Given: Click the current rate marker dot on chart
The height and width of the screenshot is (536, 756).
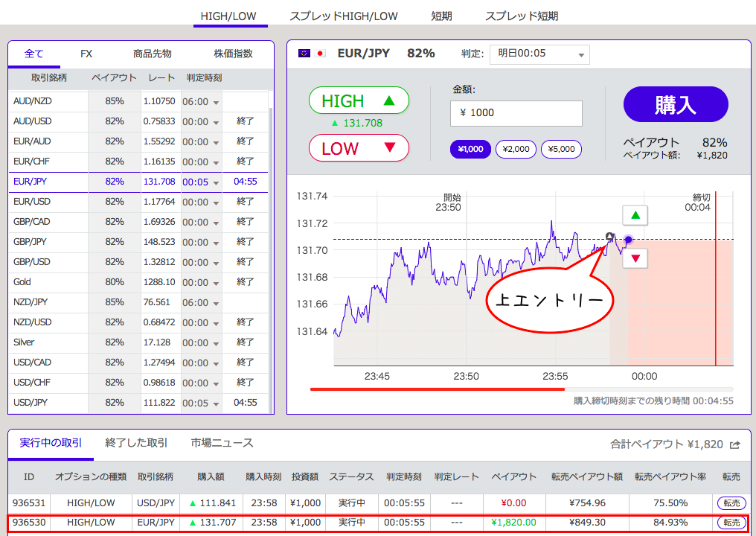Looking at the screenshot, I should [629, 240].
